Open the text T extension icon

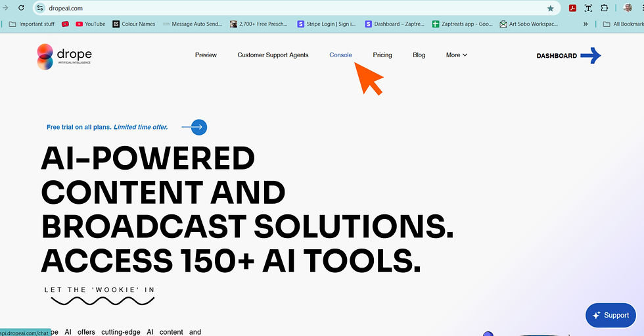coord(588,8)
